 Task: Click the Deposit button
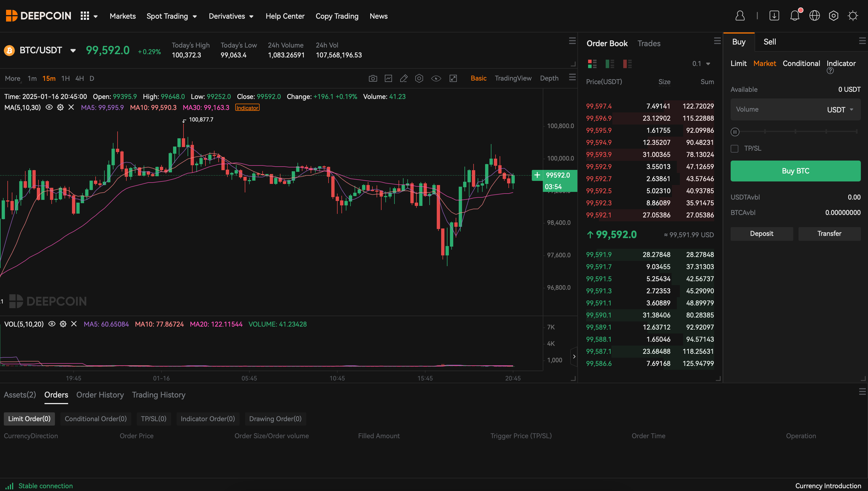[761, 234]
